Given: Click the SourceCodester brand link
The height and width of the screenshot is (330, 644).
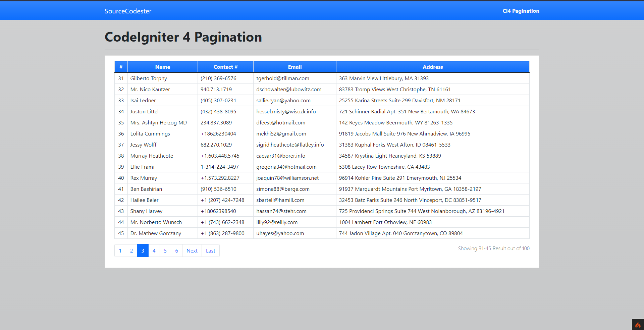Looking at the screenshot, I should 128,11.
